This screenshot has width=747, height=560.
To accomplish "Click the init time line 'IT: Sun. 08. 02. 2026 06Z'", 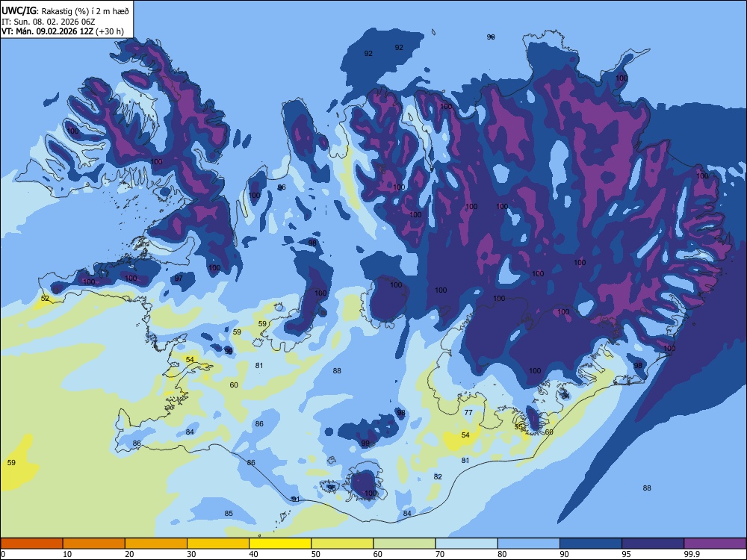I will pyautogui.click(x=48, y=22).
